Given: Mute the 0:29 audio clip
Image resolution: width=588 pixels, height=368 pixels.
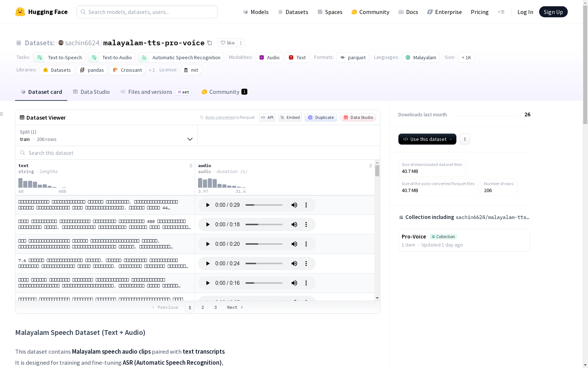Looking at the screenshot, I should 294,205.
